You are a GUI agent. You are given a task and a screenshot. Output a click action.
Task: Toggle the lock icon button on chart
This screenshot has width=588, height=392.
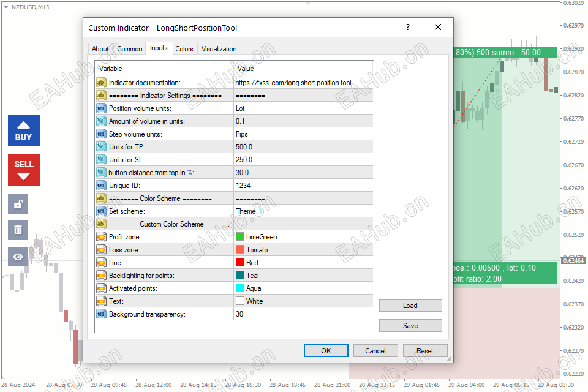point(18,204)
